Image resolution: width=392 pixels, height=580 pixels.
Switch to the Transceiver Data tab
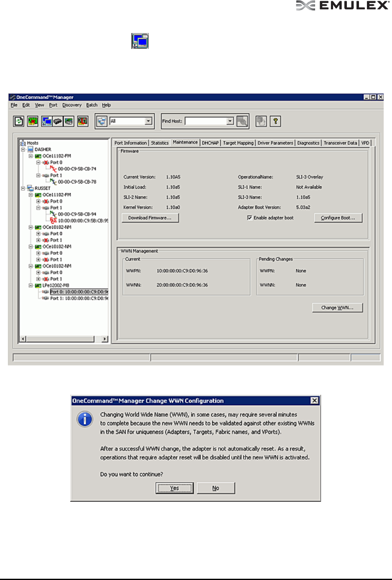click(x=340, y=143)
